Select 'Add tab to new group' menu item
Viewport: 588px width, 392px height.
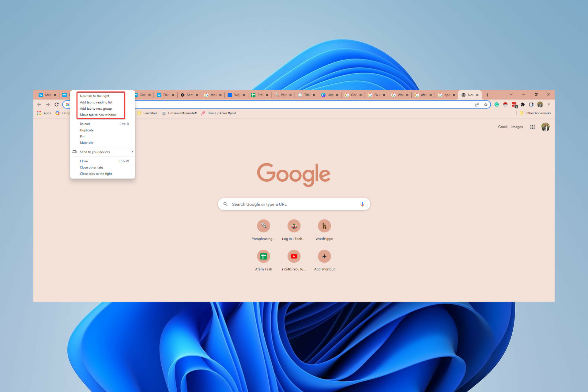[x=96, y=108]
